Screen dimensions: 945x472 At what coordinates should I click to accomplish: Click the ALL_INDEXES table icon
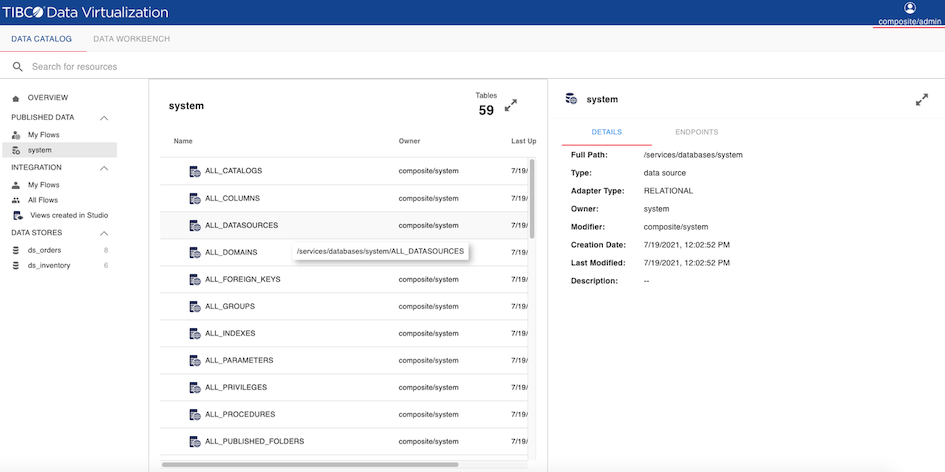point(195,333)
